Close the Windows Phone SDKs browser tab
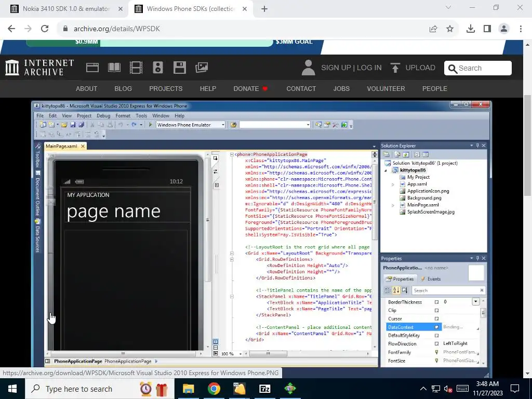 [245, 9]
